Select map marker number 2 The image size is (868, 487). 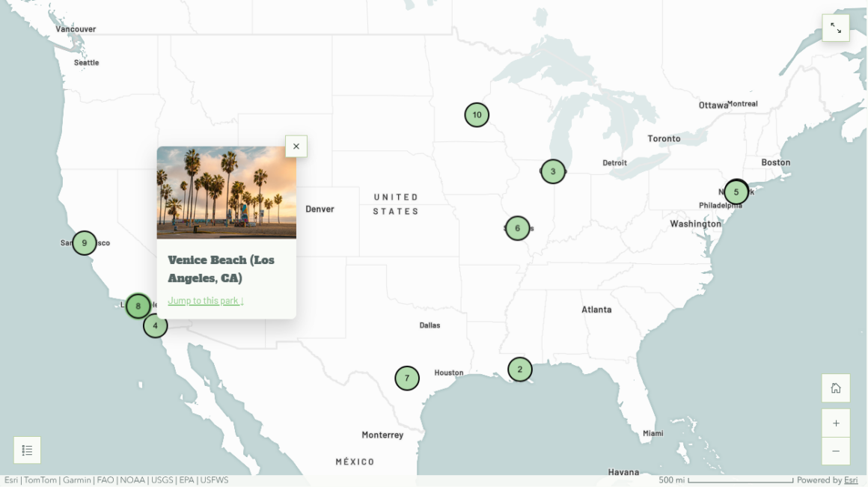point(519,369)
